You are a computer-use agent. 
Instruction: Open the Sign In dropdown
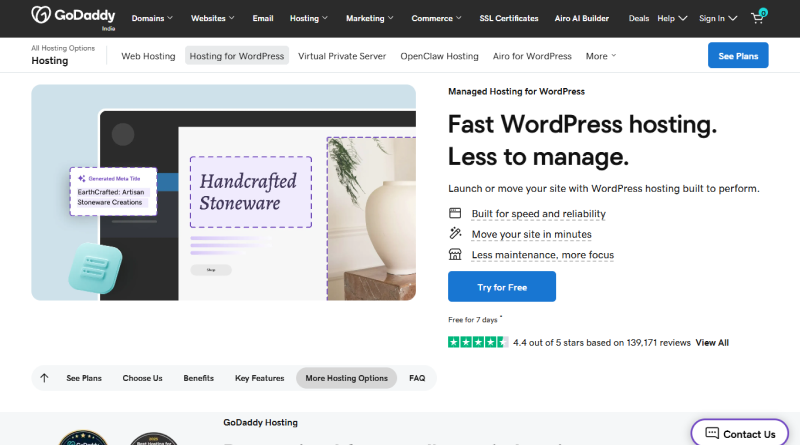pos(718,18)
